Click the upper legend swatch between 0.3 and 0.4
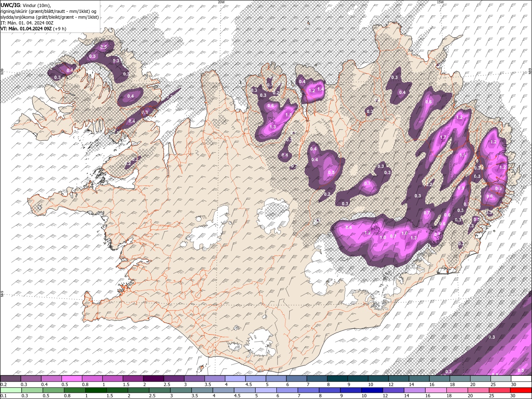 31,379
